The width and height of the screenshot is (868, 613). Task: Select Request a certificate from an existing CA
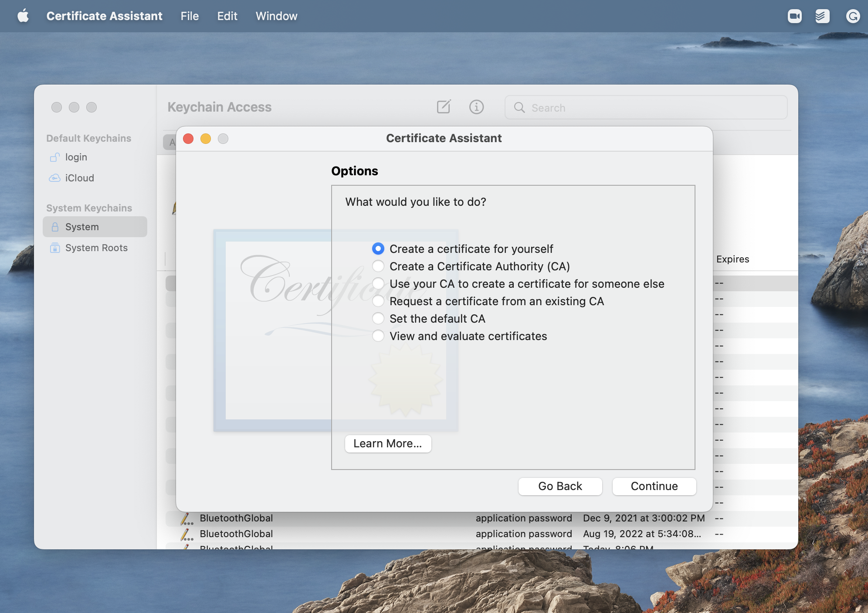(378, 301)
